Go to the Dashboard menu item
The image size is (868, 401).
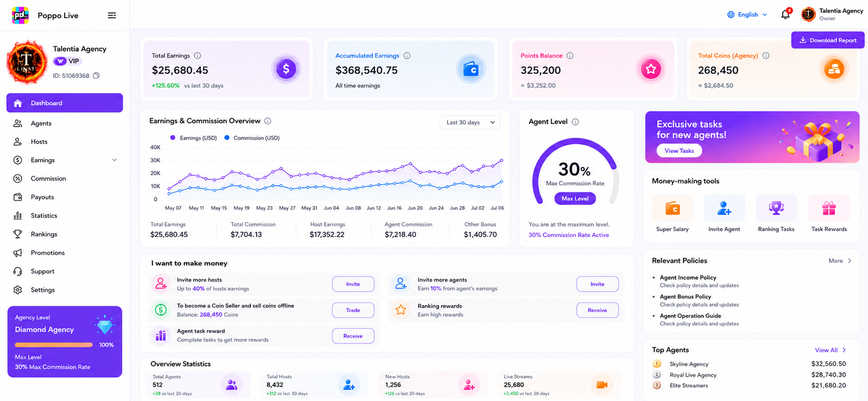coord(65,103)
